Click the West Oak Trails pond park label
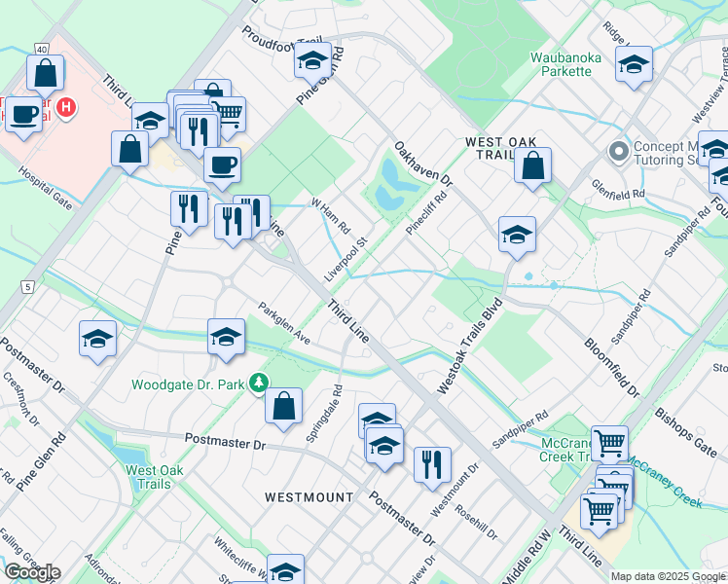The width and height of the screenshot is (728, 584). [154, 477]
